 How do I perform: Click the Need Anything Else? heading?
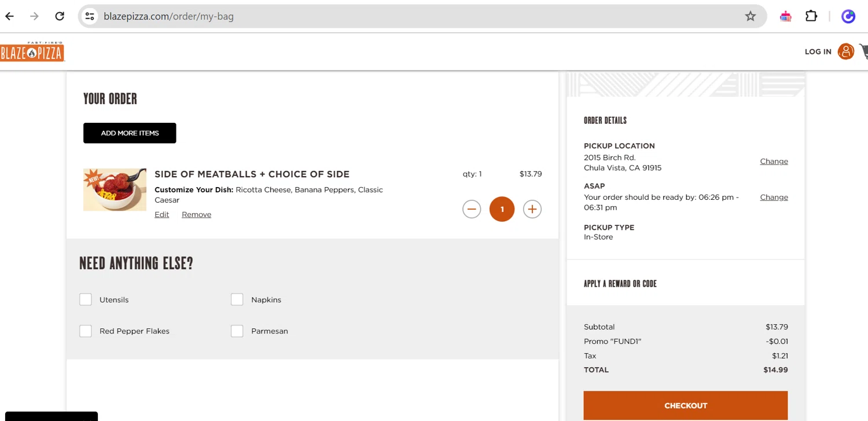pos(136,263)
